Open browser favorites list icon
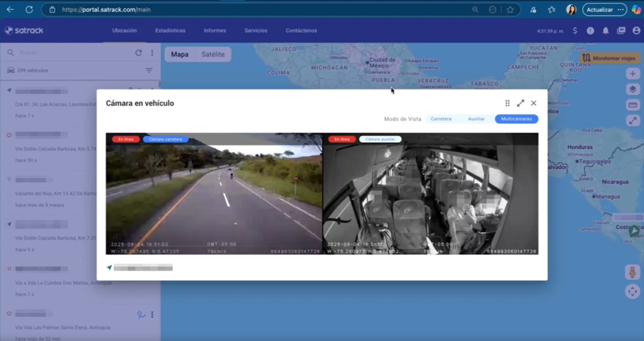The height and width of the screenshot is (341, 644). coord(552,9)
